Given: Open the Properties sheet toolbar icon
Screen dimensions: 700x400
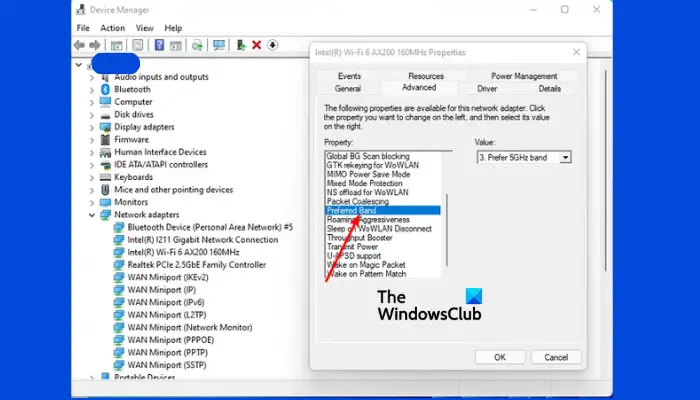Looking at the screenshot, I should (138, 45).
